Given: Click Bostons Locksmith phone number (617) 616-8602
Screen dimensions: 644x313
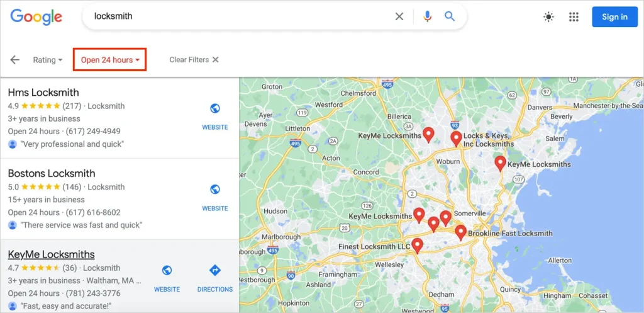Looking at the screenshot, I should point(92,213).
